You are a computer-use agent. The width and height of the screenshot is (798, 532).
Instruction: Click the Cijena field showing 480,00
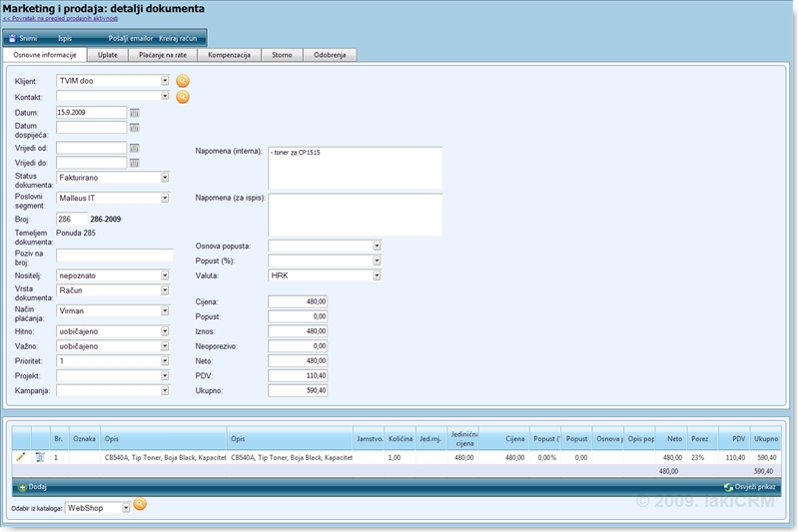tap(298, 301)
